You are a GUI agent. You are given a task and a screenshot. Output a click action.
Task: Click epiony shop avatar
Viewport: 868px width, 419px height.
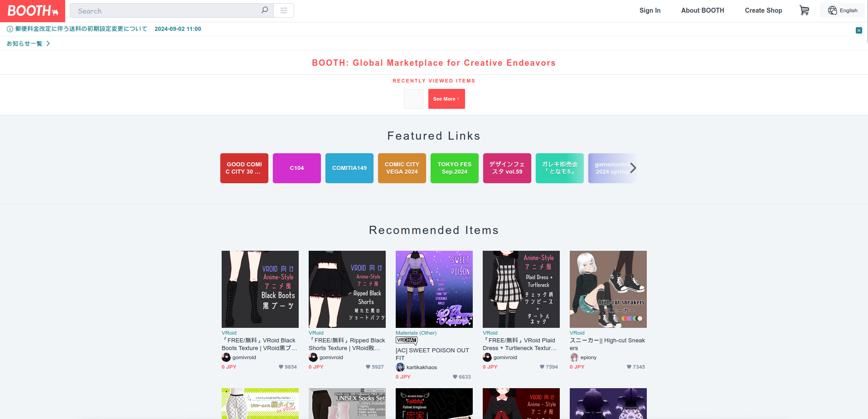click(574, 357)
